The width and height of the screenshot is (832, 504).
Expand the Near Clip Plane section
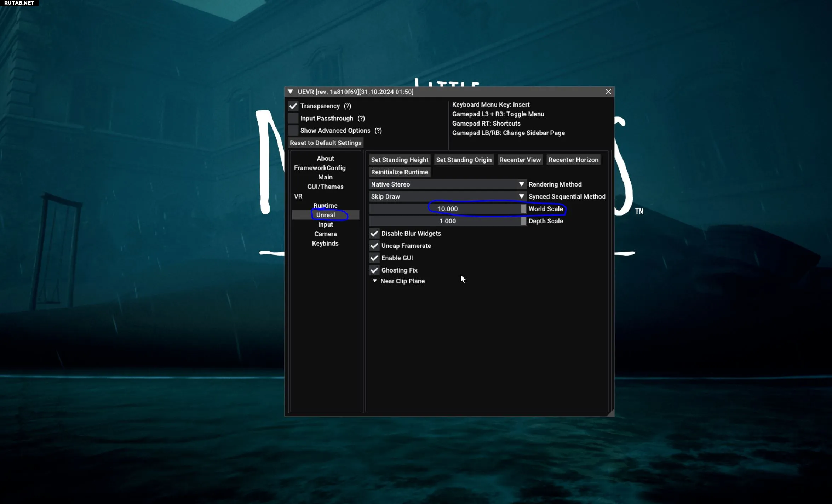tap(375, 281)
